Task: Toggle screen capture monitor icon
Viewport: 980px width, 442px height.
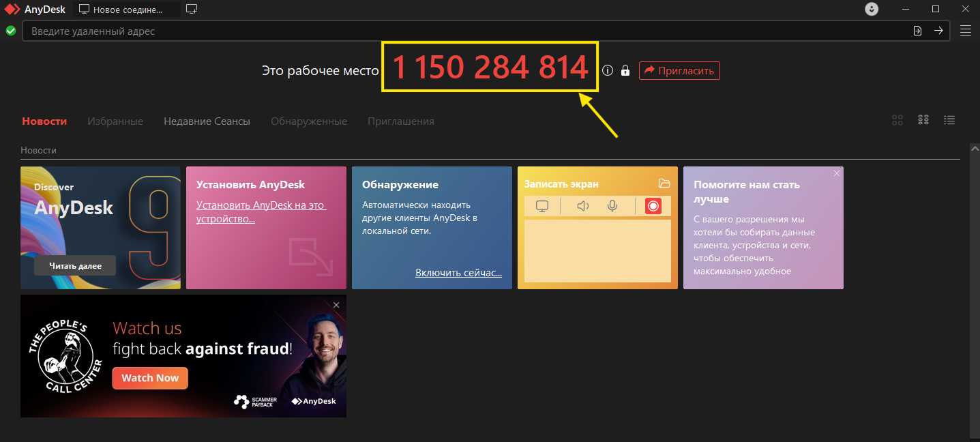Action: (542, 206)
